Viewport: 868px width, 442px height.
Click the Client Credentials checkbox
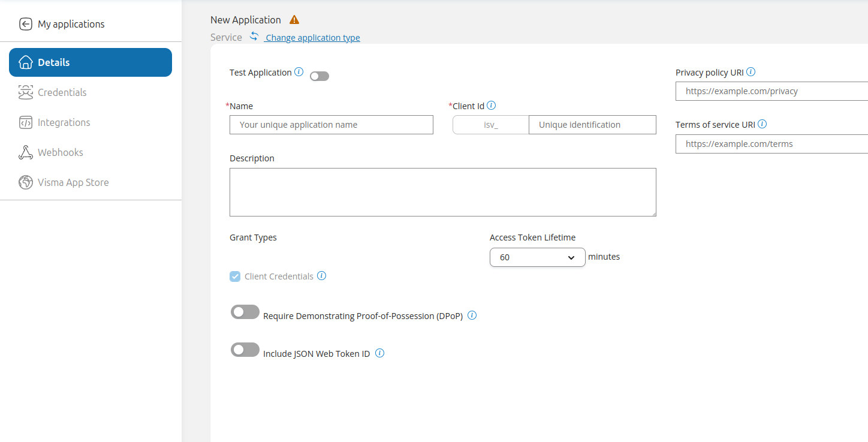(x=234, y=276)
